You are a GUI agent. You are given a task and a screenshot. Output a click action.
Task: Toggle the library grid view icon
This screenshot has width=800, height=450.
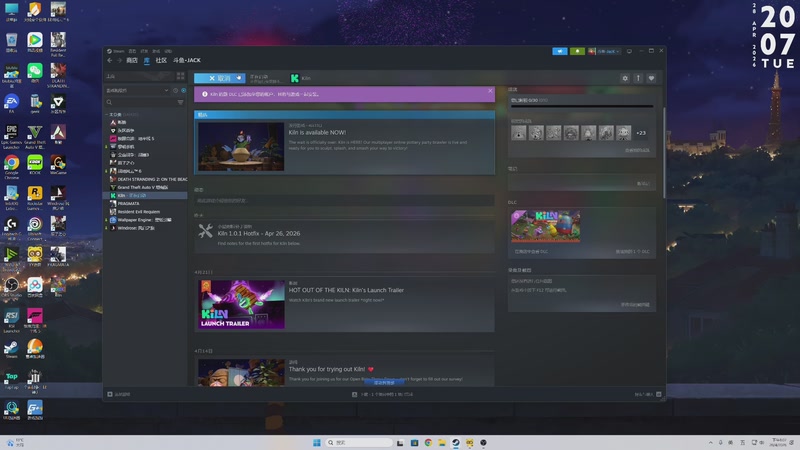(x=180, y=76)
